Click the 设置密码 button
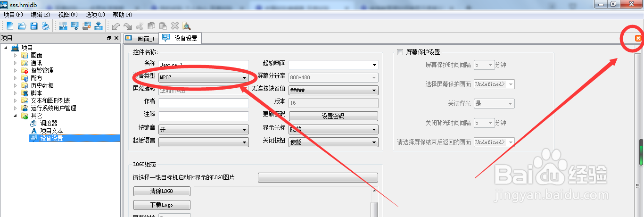The width and height of the screenshot is (644, 217). 333,116
